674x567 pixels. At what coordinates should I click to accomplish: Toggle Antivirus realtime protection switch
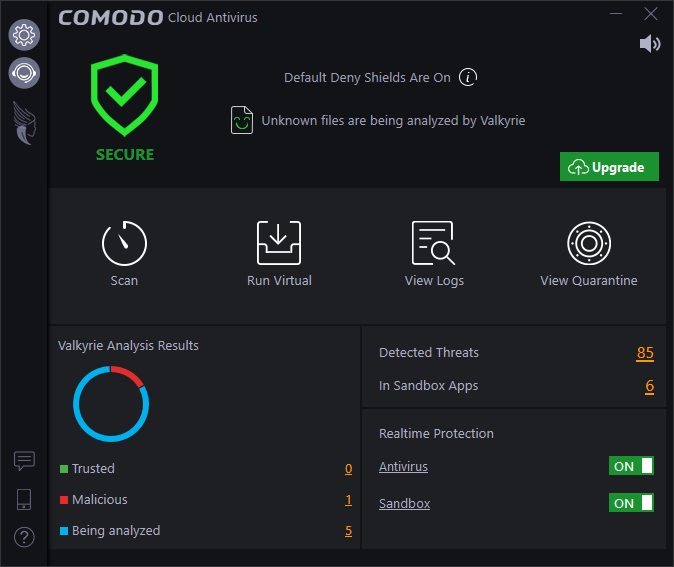[631, 466]
